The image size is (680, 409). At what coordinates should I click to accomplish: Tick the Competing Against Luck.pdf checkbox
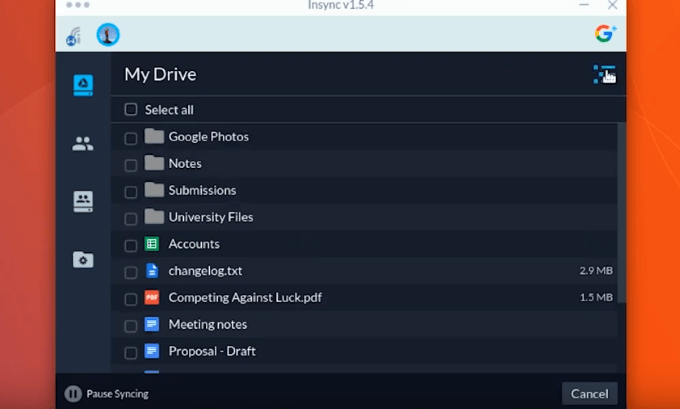131,299
